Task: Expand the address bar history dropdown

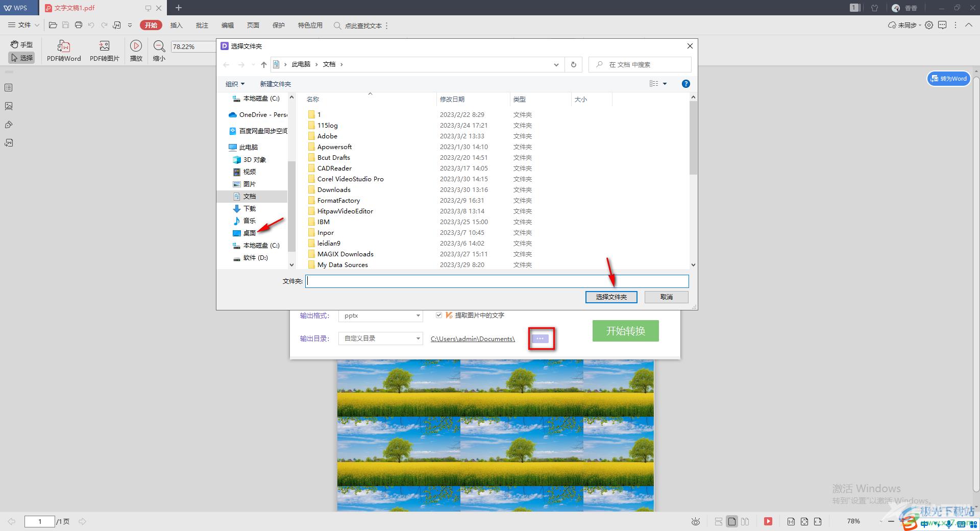Action: 556,64
